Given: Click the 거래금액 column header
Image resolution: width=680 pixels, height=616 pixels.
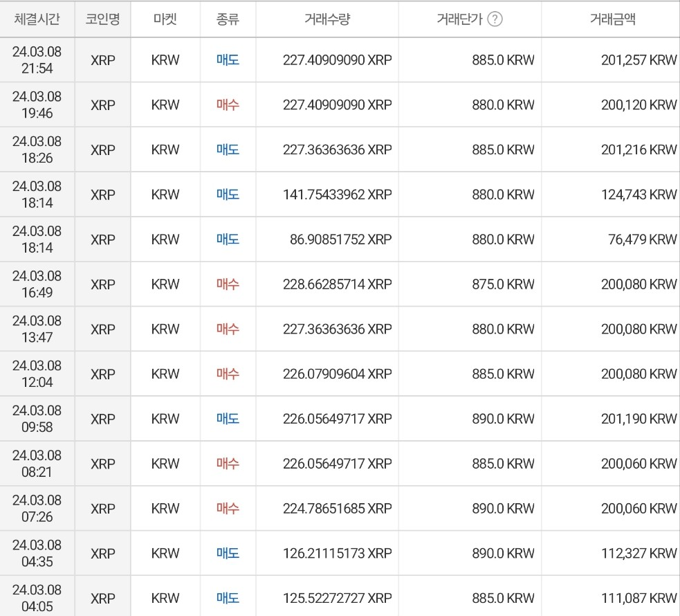Looking at the screenshot, I should point(613,19).
